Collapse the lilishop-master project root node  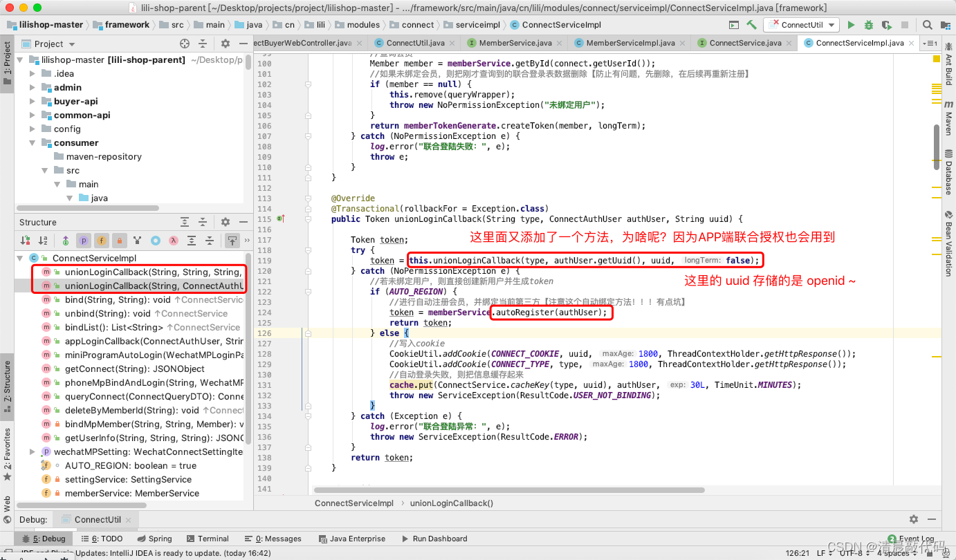pos(20,60)
